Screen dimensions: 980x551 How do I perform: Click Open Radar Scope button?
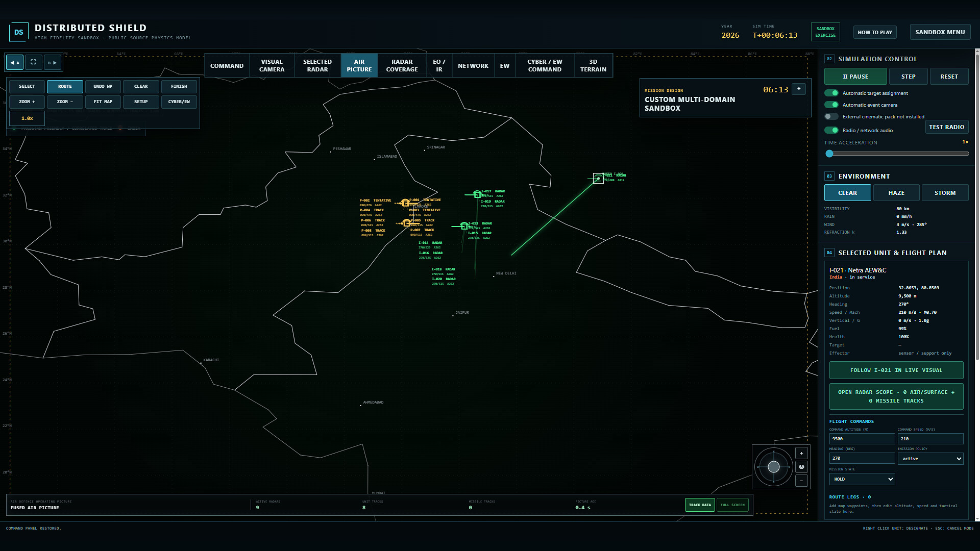click(x=896, y=396)
